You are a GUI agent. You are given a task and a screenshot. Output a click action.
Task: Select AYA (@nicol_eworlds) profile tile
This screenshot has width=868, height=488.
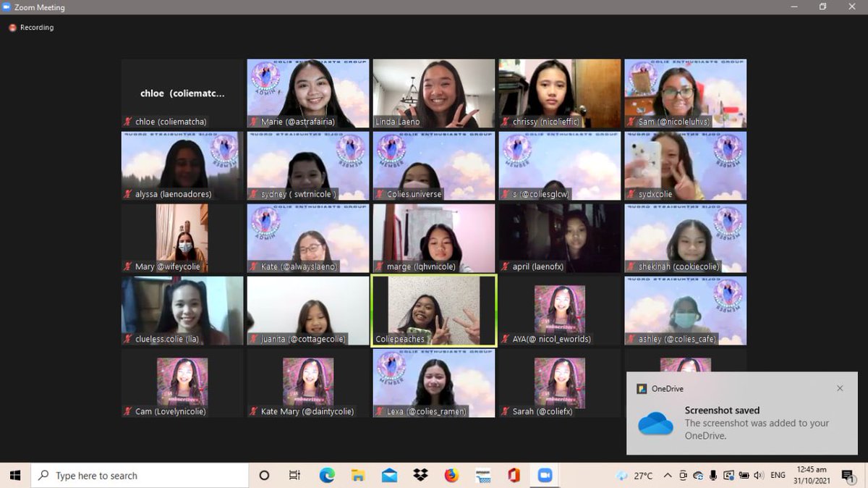(560, 311)
